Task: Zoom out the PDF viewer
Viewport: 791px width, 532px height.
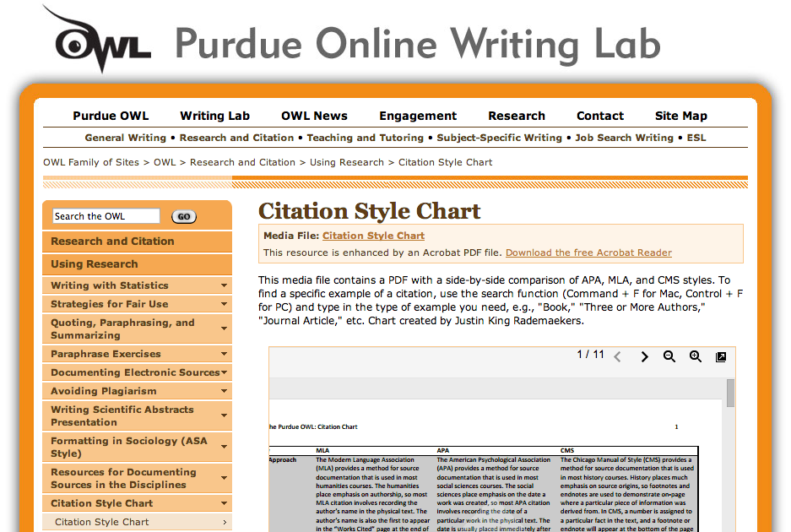Action: (x=669, y=356)
